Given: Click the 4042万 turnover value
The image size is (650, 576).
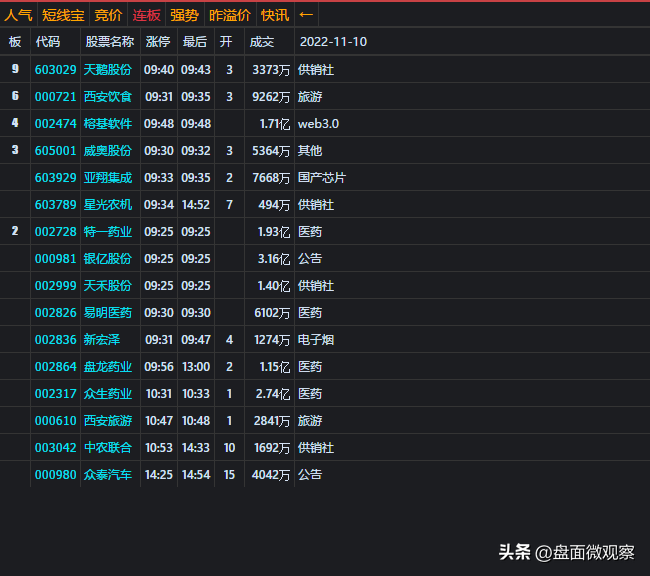Looking at the screenshot, I should coord(271,474).
